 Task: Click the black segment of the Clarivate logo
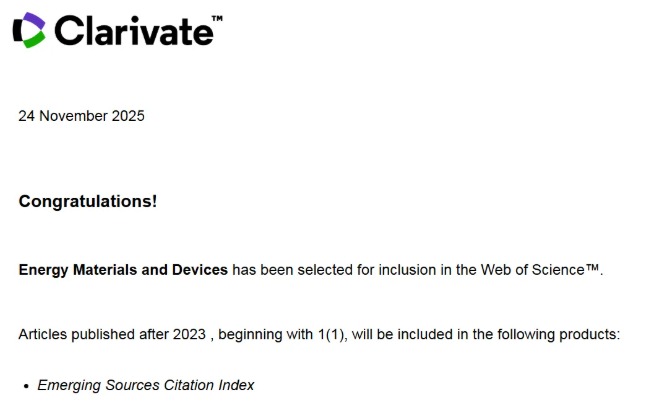(x=17, y=30)
